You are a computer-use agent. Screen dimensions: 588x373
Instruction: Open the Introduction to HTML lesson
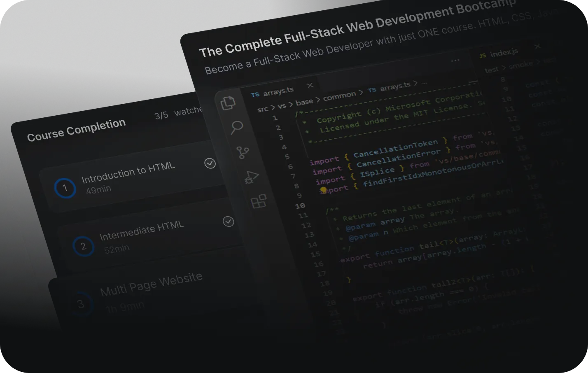(x=134, y=177)
